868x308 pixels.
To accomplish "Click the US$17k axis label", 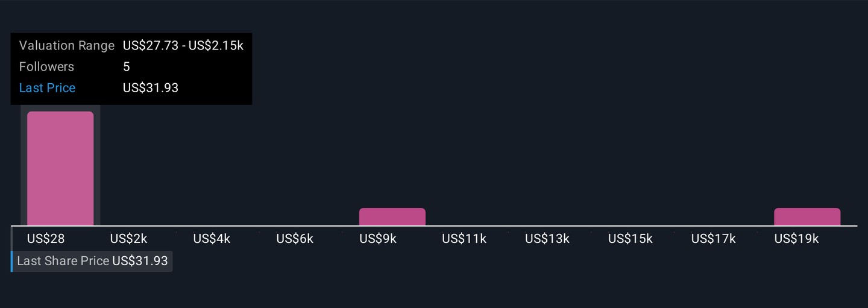I will 714,239.
